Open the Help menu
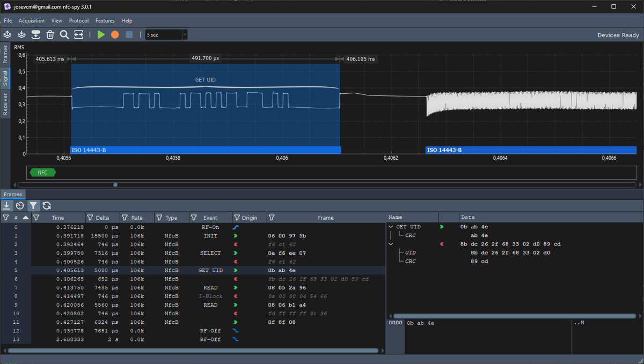 tap(127, 21)
